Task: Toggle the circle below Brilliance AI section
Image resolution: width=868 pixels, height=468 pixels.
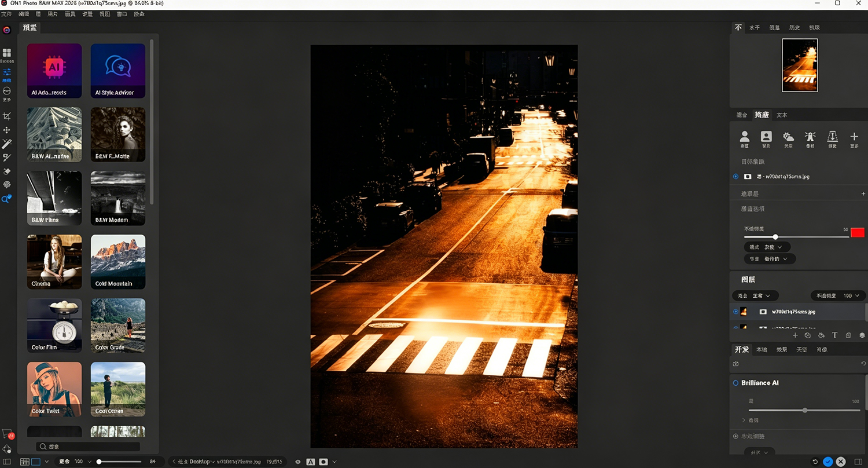Action: click(x=735, y=436)
